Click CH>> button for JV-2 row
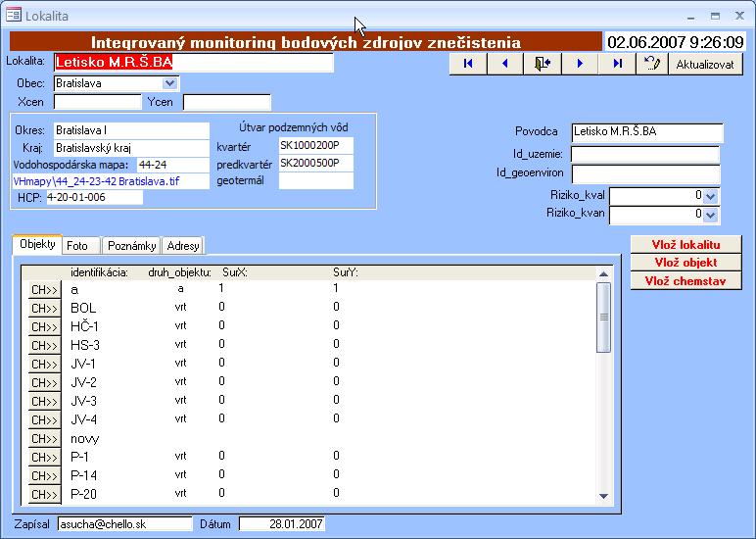 click(44, 383)
